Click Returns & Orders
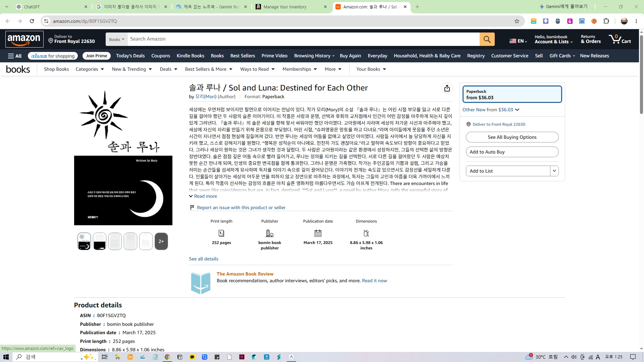The height and width of the screenshot is (362, 644). tap(591, 39)
